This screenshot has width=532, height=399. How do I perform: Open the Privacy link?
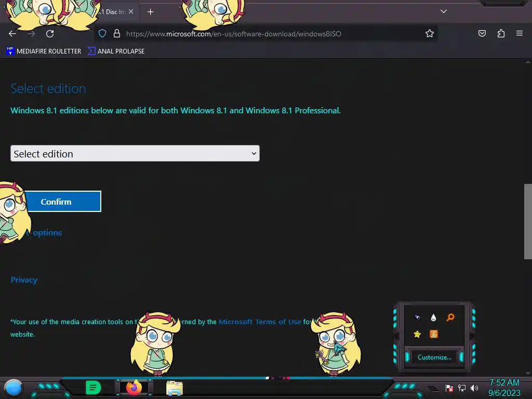(x=24, y=280)
